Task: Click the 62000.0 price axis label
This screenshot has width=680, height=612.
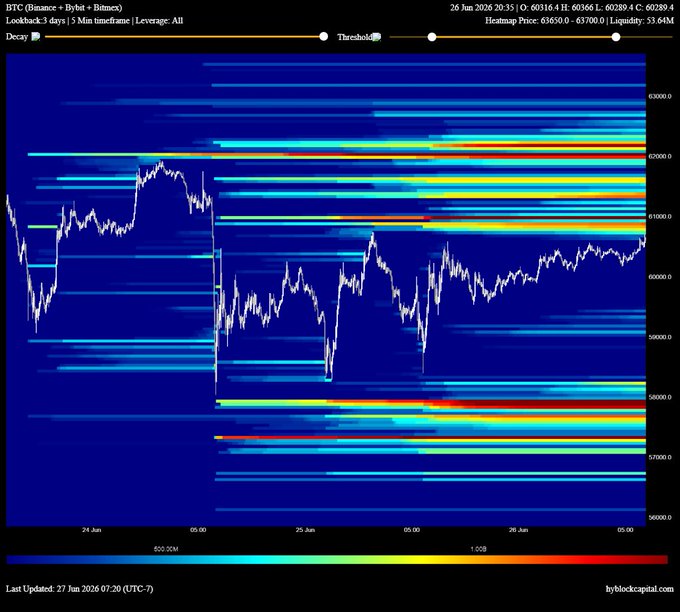Action: (660, 156)
